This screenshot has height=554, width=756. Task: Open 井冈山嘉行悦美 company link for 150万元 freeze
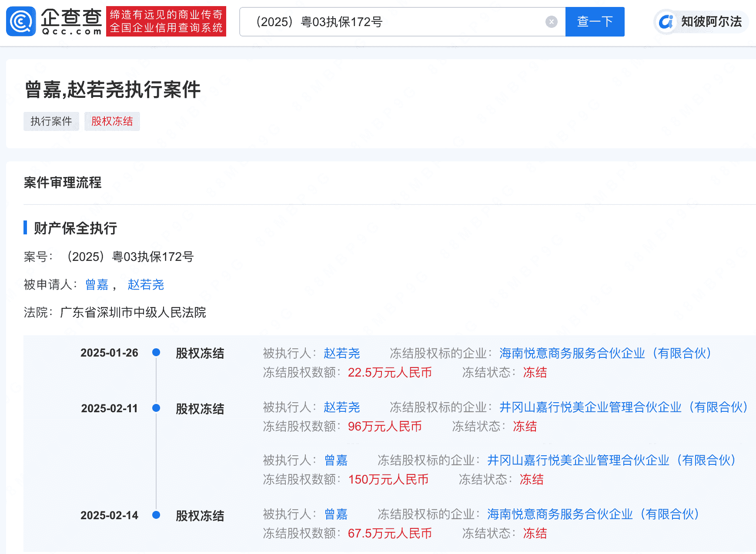611,460
